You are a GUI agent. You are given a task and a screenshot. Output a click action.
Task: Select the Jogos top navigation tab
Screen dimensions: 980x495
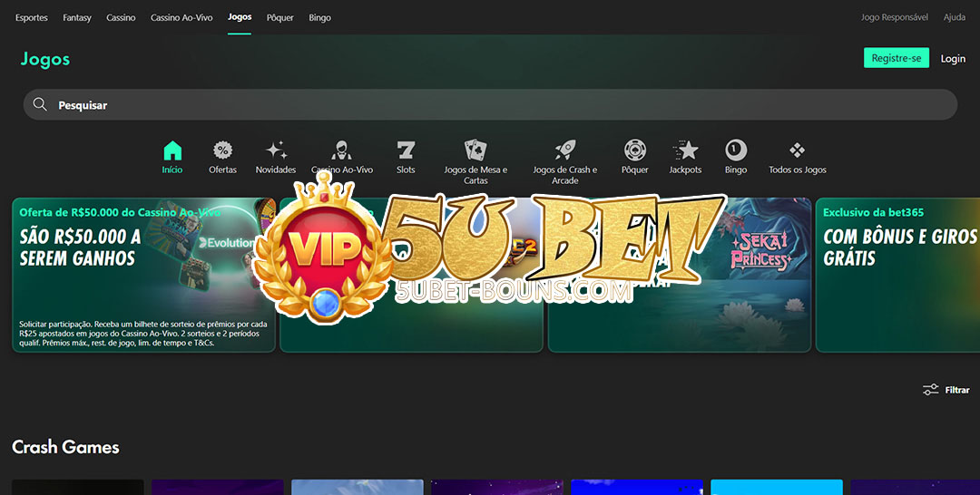[x=240, y=17]
